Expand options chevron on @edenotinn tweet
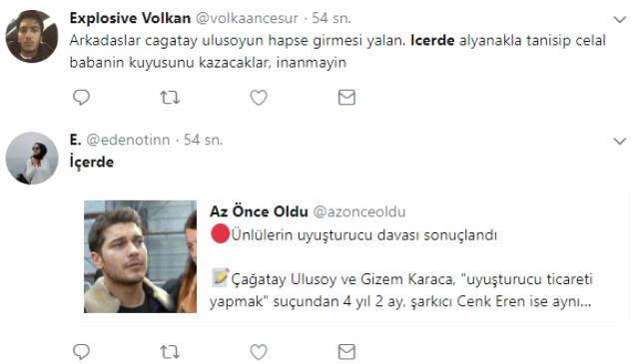 coord(620,142)
